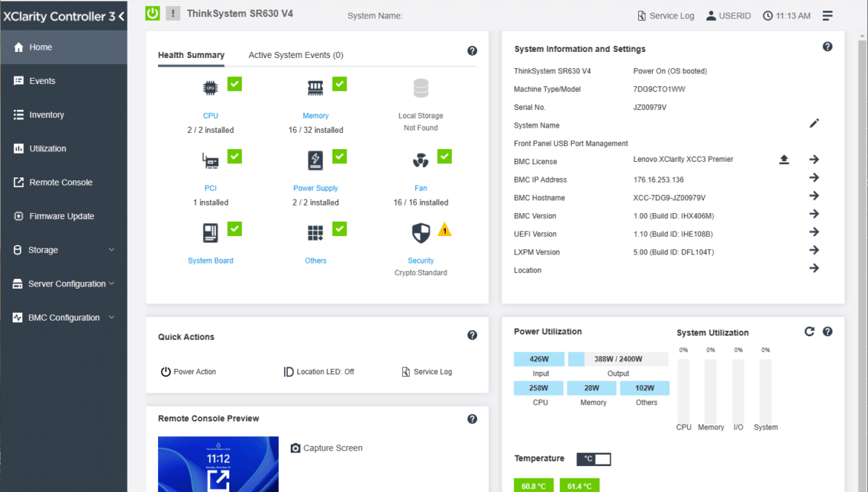
Task: Toggle temperature unit °C switch
Action: tap(594, 459)
